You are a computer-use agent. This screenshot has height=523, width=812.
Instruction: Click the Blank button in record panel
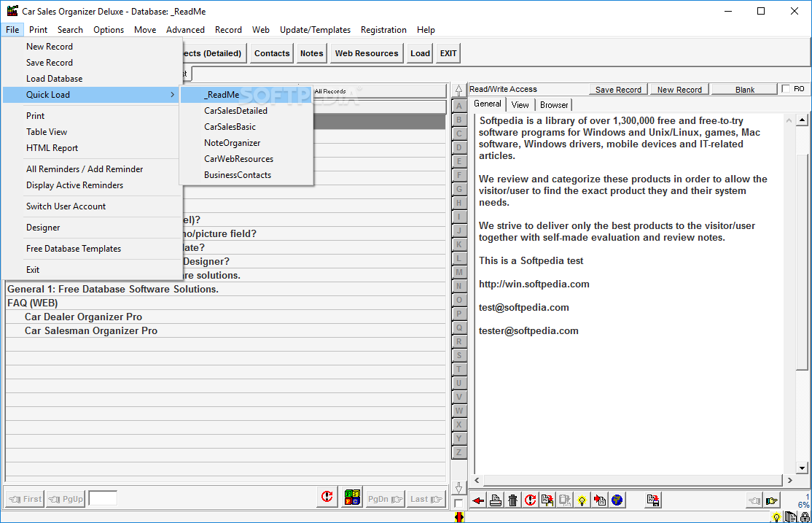745,89
